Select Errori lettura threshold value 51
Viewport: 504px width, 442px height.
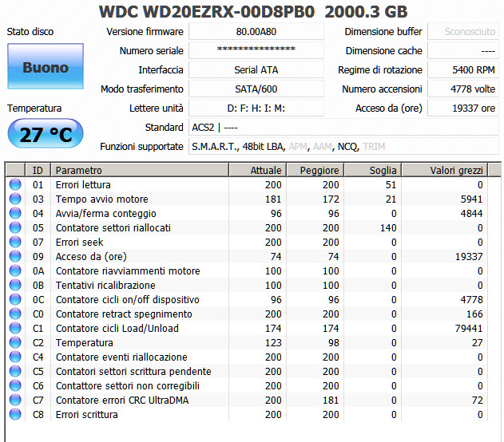391,185
